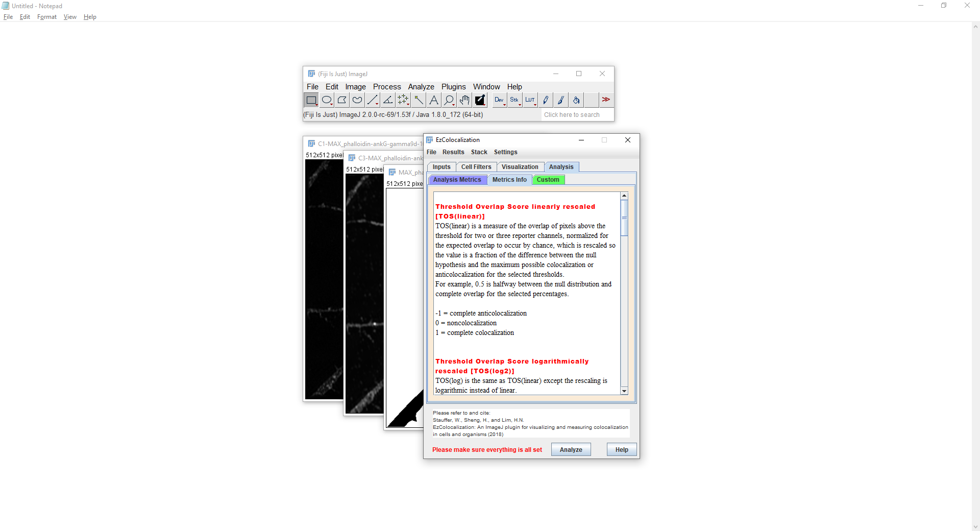Select the Paintbrush tool
The image size is (980, 531).
[x=561, y=100]
